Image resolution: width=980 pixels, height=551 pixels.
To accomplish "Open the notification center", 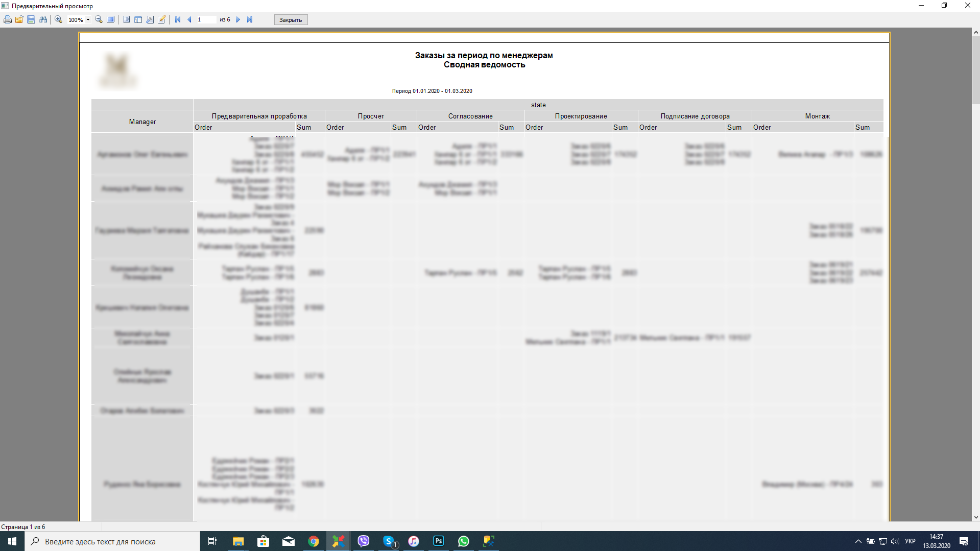I will (x=964, y=541).
